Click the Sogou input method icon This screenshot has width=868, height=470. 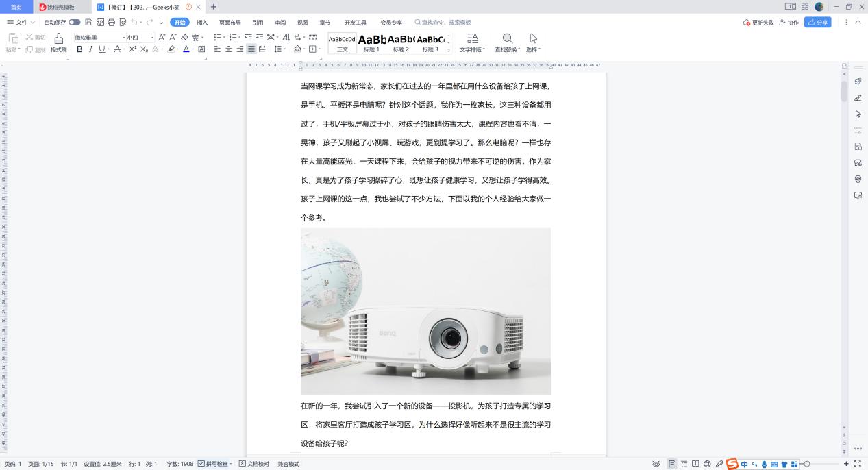click(732, 464)
